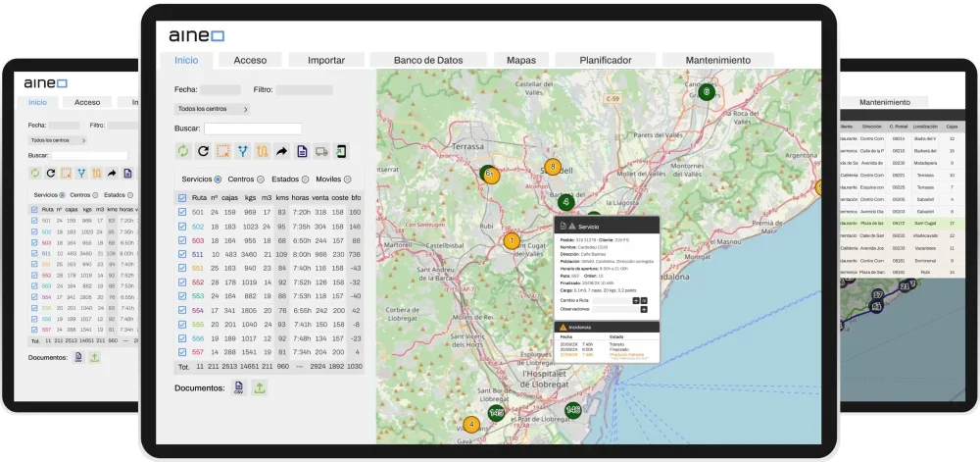This screenshot has width=980, height=462.
Task: Open the Importar tab
Action: (x=326, y=60)
